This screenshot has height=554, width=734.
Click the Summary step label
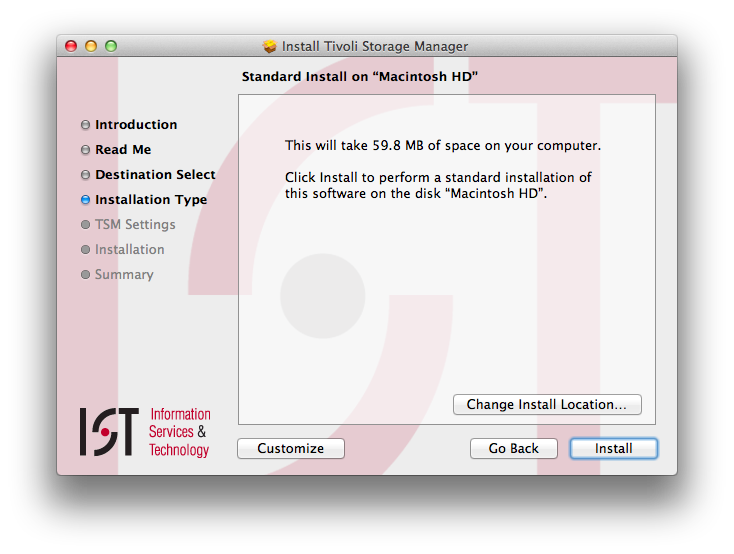tap(124, 274)
